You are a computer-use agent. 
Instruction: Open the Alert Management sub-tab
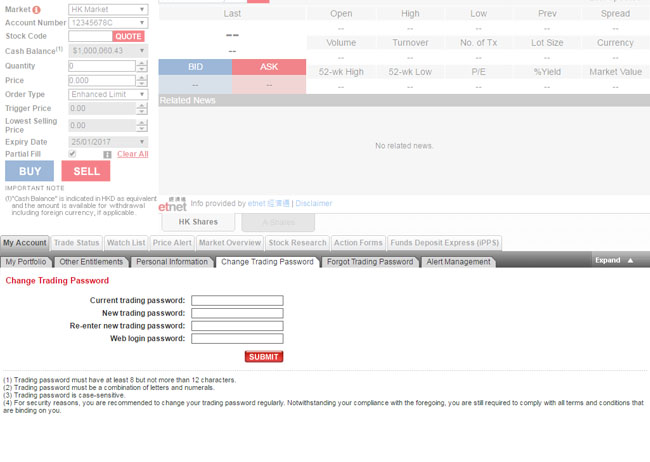pyautogui.click(x=459, y=262)
